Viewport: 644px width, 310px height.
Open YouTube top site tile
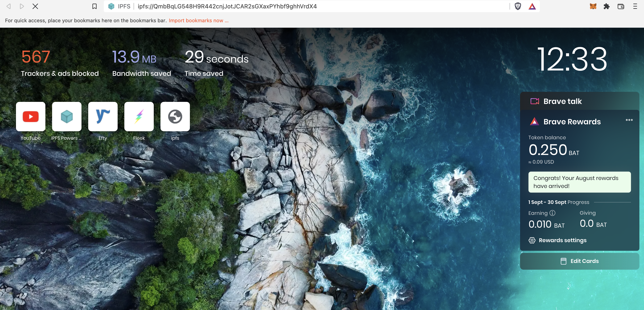[30, 117]
